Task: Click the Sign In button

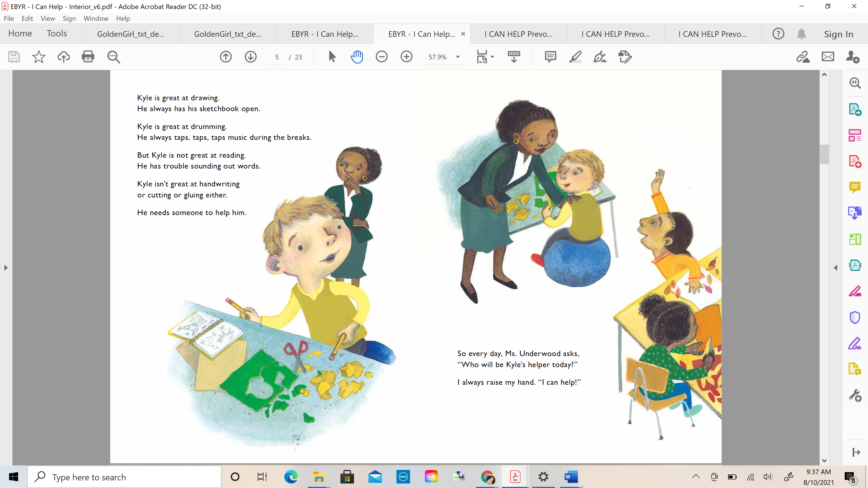Action: 838,34
